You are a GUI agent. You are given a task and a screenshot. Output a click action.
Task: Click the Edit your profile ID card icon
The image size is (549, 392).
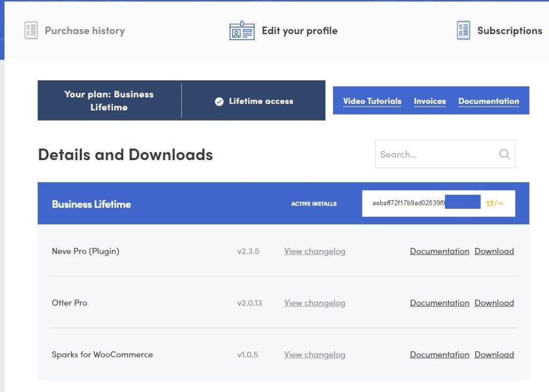click(242, 31)
